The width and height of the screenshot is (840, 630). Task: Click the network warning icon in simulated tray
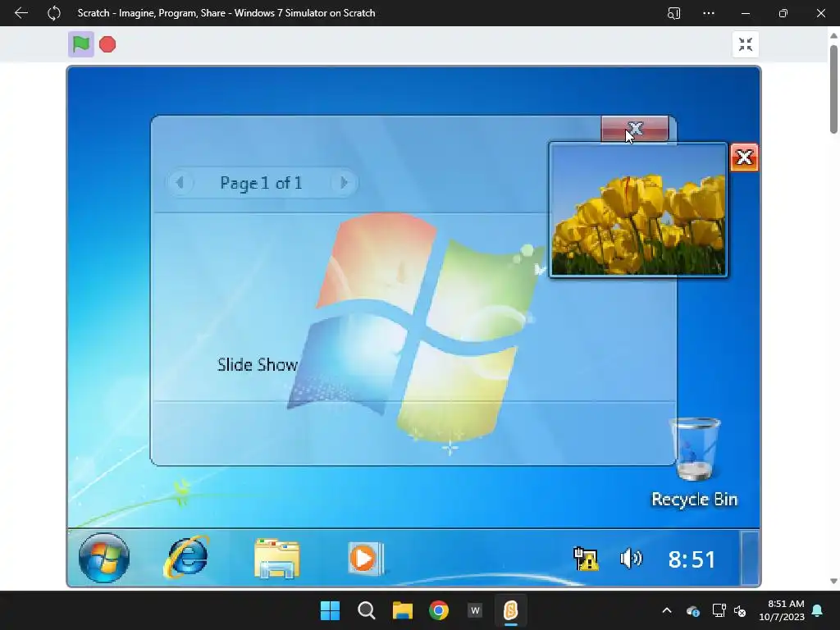click(586, 559)
